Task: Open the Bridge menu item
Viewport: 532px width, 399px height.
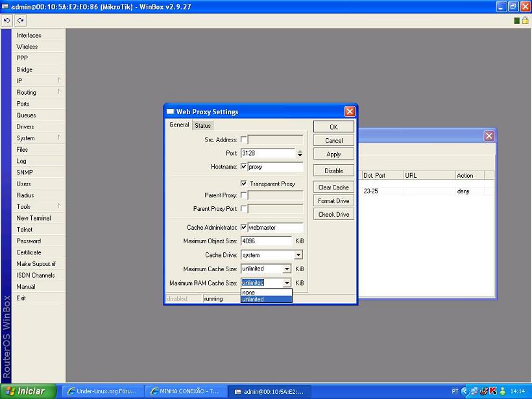Action: [x=38, y=69]
